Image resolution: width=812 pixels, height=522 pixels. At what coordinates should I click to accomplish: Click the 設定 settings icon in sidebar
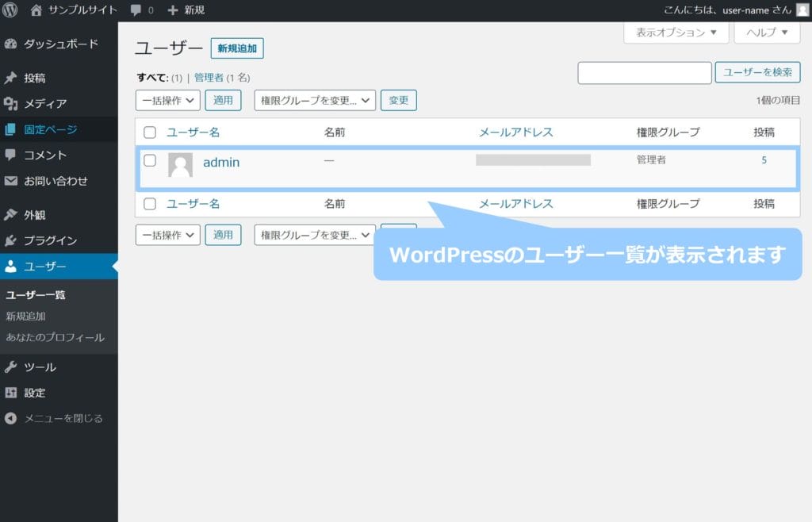[10, 393]
